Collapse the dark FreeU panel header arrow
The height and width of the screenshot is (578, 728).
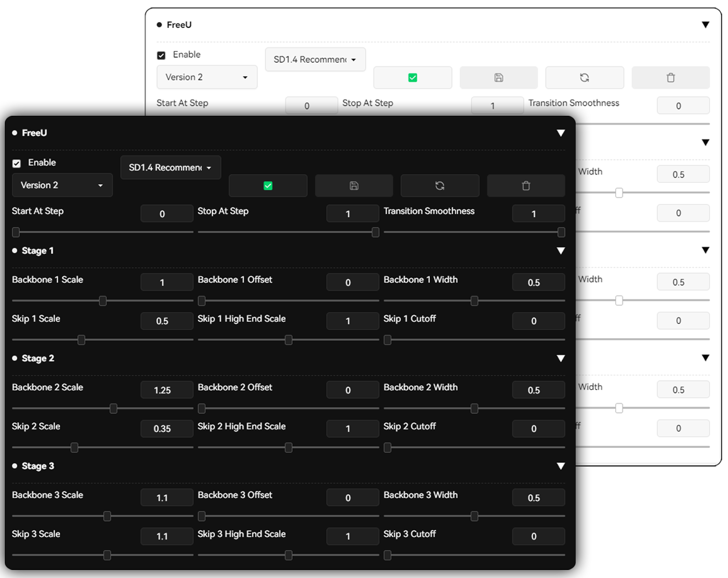561,133
